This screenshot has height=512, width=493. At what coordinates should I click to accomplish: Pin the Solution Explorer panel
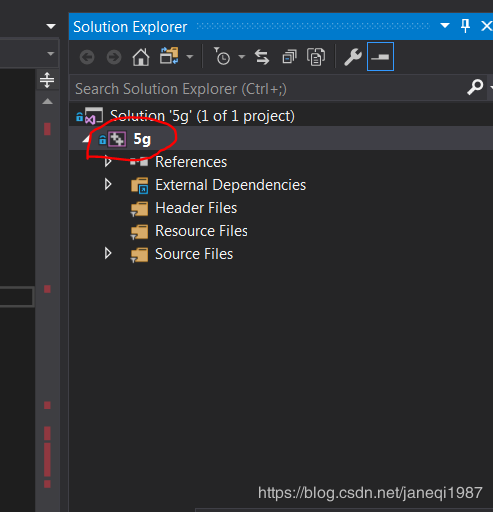tap(465, 26)
